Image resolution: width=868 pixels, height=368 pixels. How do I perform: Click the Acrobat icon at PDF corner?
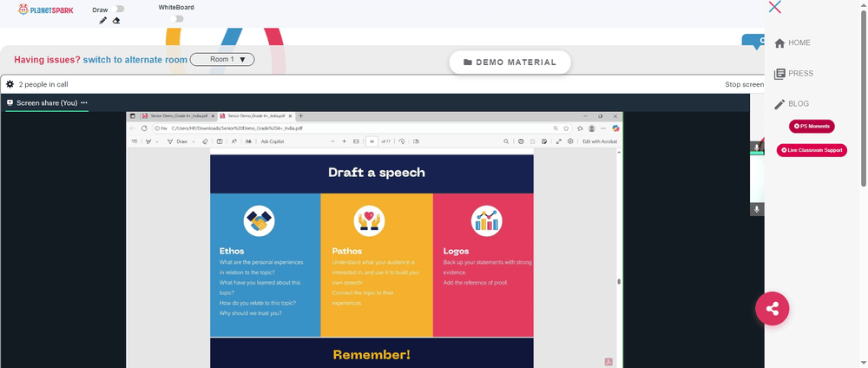[x=608, y=361]
